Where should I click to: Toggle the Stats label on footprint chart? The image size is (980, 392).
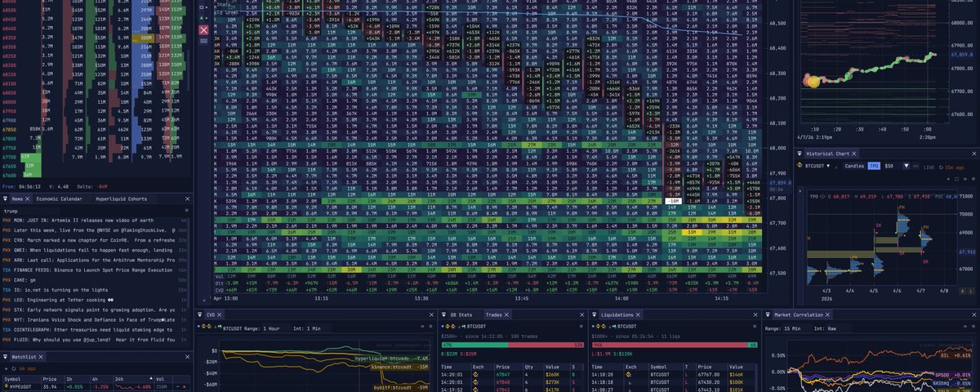[x=223, y=5]
